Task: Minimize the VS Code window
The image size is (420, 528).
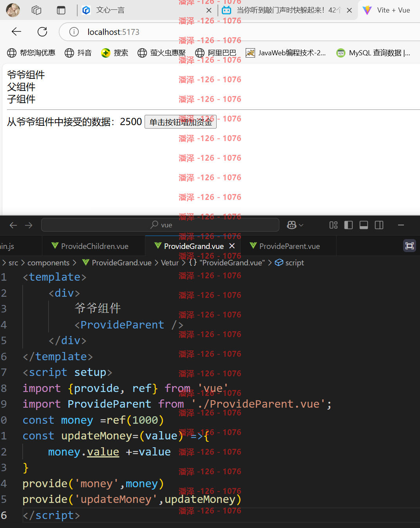Action: [x=401, y=225]
